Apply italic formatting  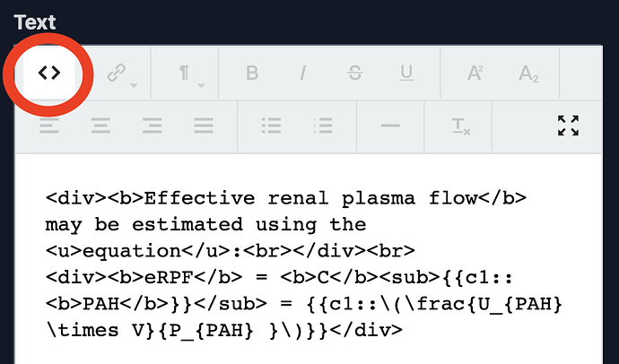[303, 74]
